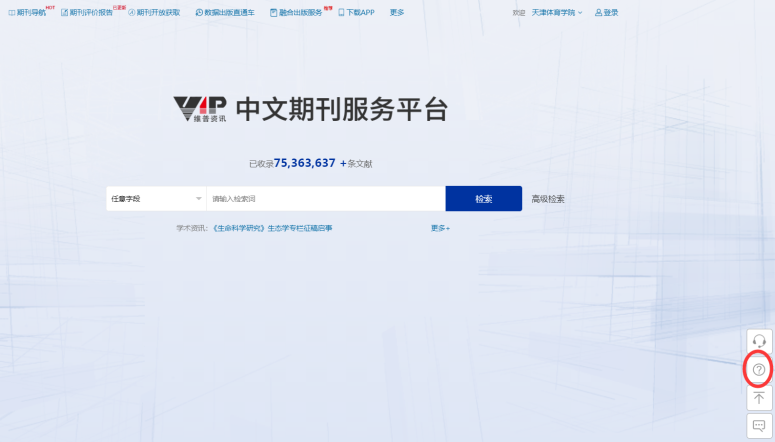Open the headset customer service icon
This screenshot has height=442, width=775.
pyautogui.click(x=759, y=341)
